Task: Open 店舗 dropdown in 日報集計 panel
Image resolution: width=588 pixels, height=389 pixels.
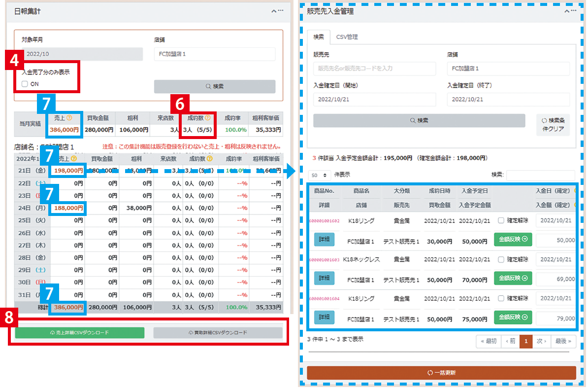Action: (214, 54)
